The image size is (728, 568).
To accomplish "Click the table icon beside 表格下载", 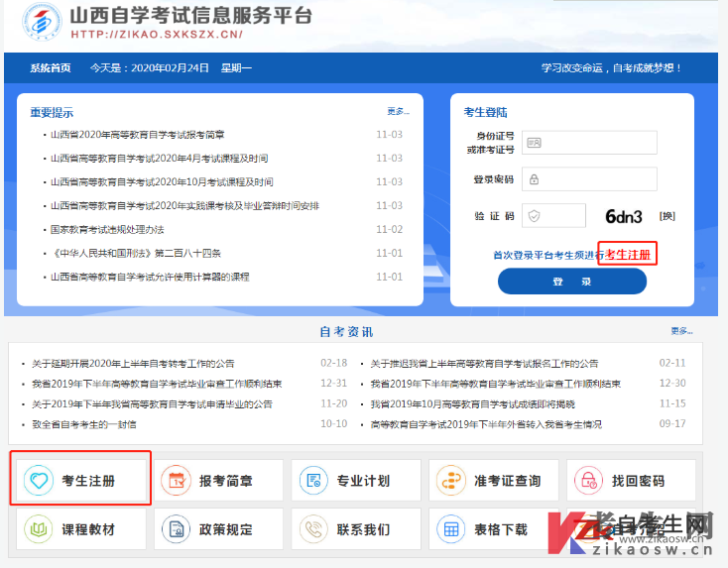I will click(x=451, y=529).
